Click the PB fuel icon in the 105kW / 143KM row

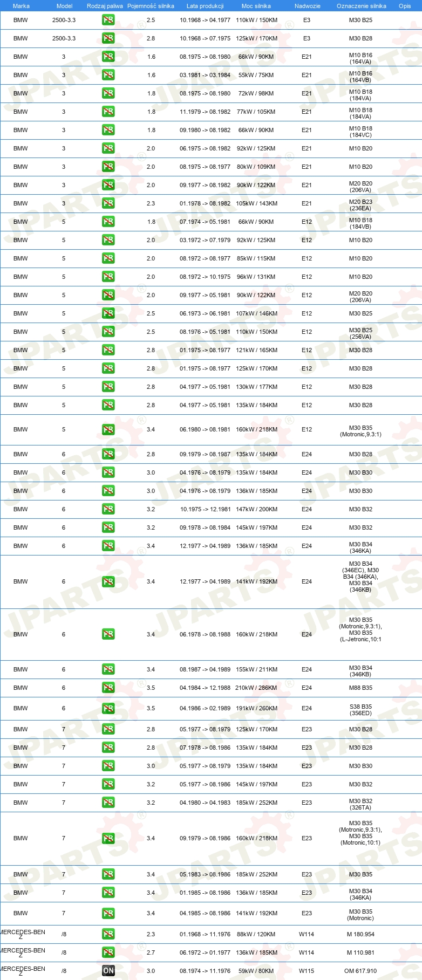point(108,203)
